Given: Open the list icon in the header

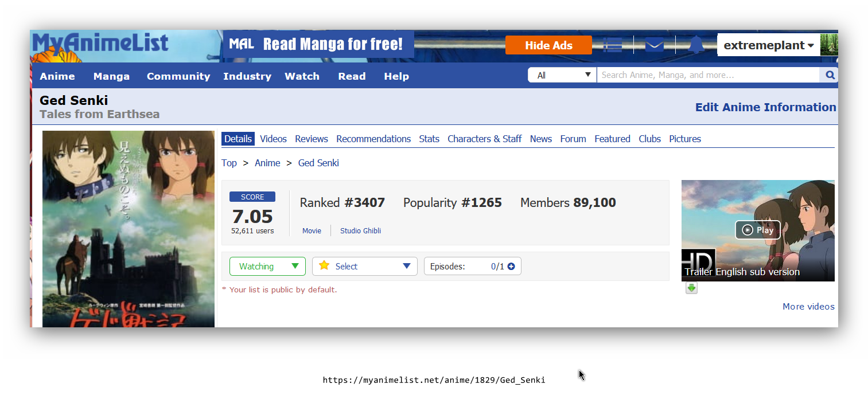Looking at the screenshot, I should pos(612,45).
